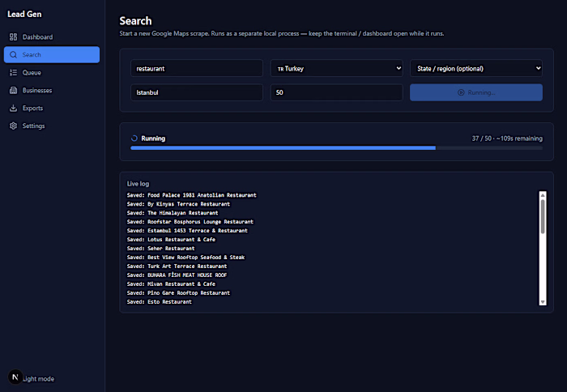This screenshot has height=392, width=567.
Task: Open the State / region dropdown
Action: pos(476,68)
